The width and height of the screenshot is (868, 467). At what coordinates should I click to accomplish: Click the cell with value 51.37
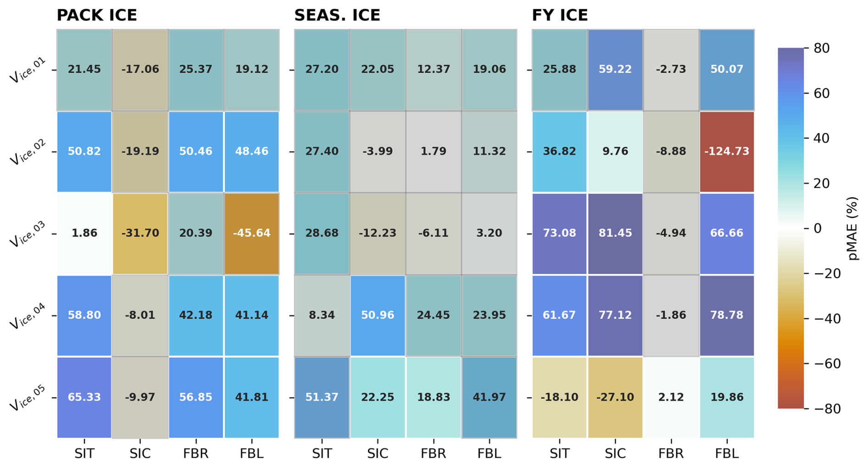(322, 397)
